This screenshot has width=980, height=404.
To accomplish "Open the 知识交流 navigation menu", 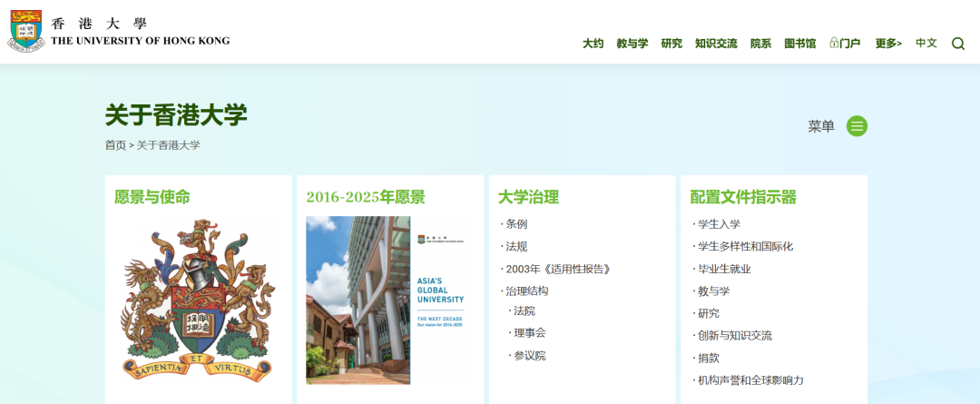I will 716,44.
